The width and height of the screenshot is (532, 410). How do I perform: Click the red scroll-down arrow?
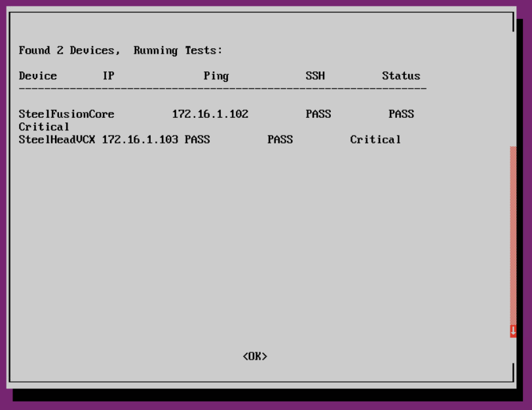click(513, 331)
